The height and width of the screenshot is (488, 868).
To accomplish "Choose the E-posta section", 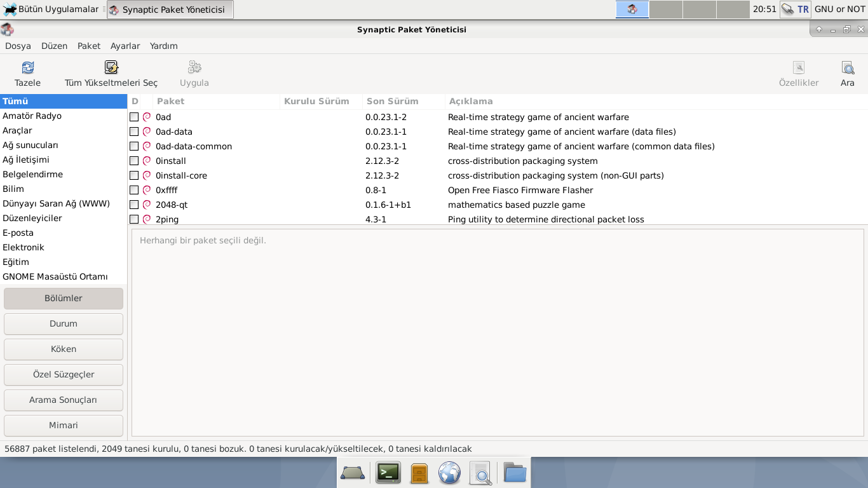I will click(64, 233).
